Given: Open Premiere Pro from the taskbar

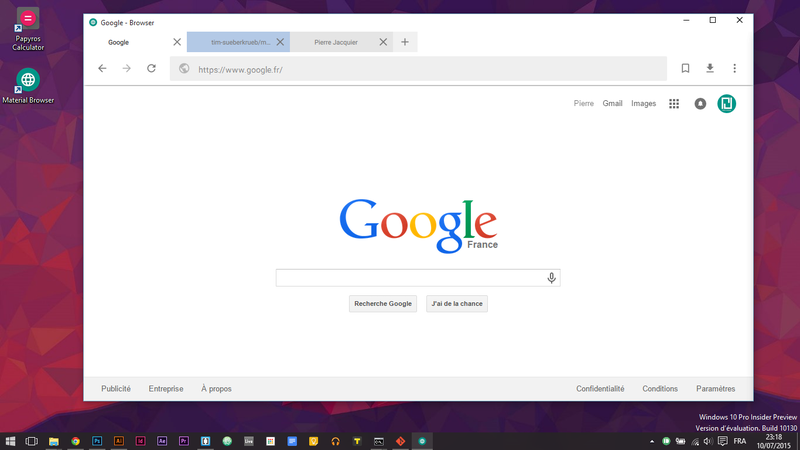Looking at the screenshot, I should click(x=184, y=441).
